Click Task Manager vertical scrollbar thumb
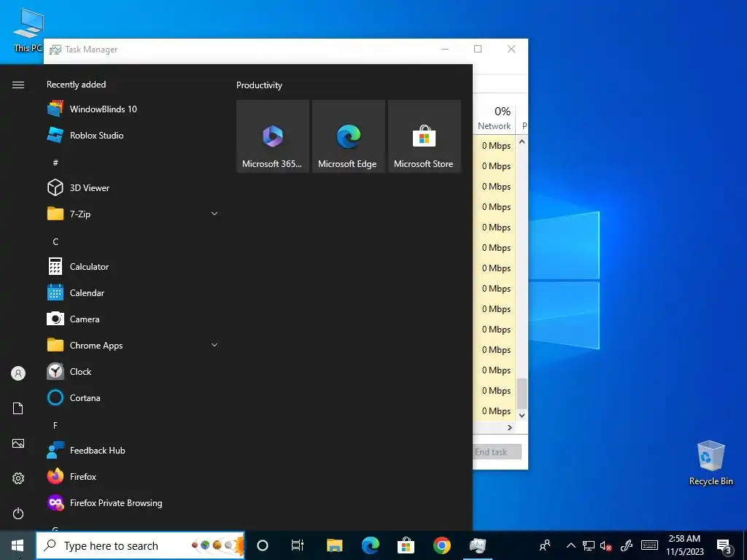The image size is (747, 560). 522,393
